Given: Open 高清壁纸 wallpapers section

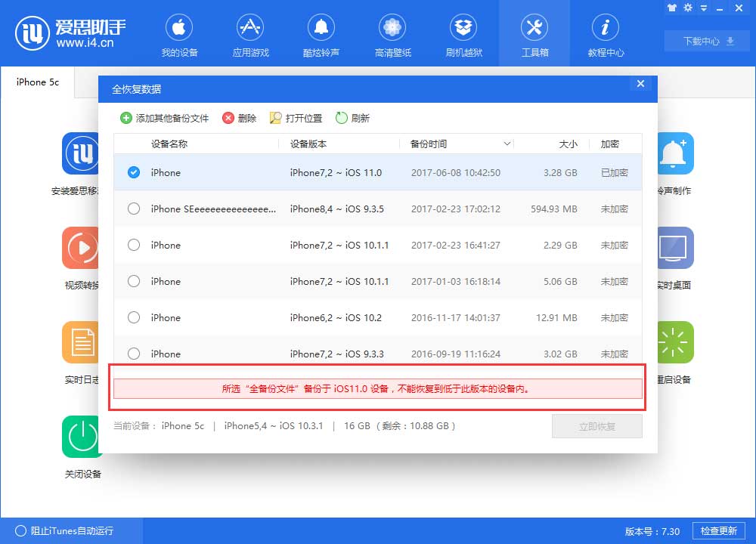Looking at the screenshot, I should 392,33.
